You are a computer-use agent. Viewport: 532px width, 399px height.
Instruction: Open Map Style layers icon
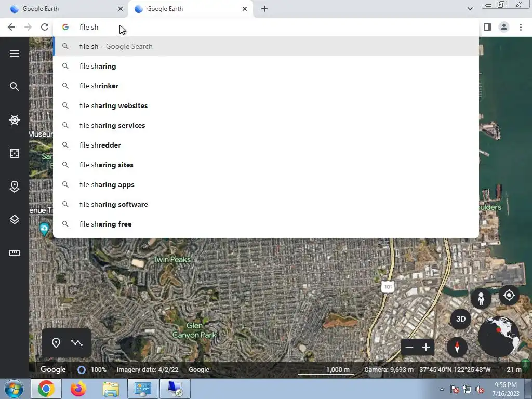14,220
